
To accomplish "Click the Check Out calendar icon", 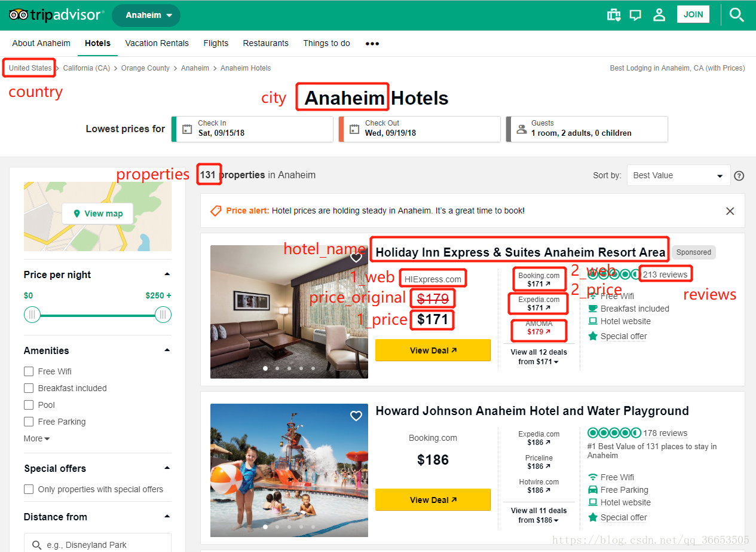I will pos(353,129).
